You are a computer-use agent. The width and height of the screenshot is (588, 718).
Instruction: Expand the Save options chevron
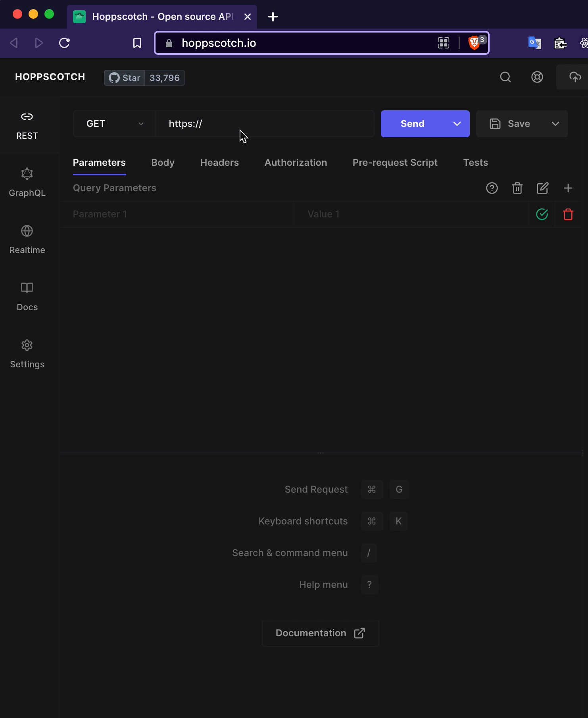[x=555, y=124]
